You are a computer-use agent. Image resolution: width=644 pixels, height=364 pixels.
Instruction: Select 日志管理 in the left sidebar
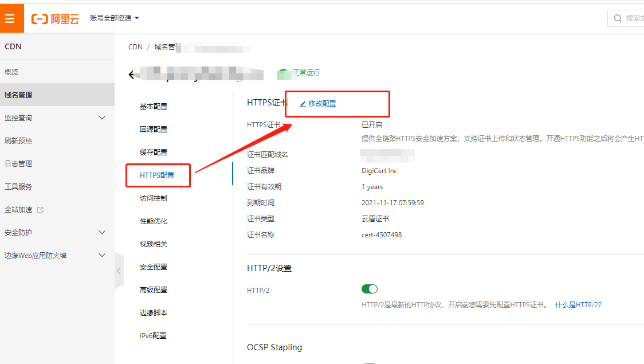click(x=18, y=164)
